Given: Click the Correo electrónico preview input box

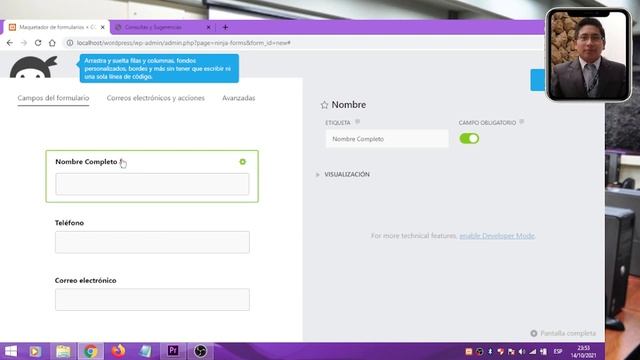Looking at the screenshot, I should 152,300.
